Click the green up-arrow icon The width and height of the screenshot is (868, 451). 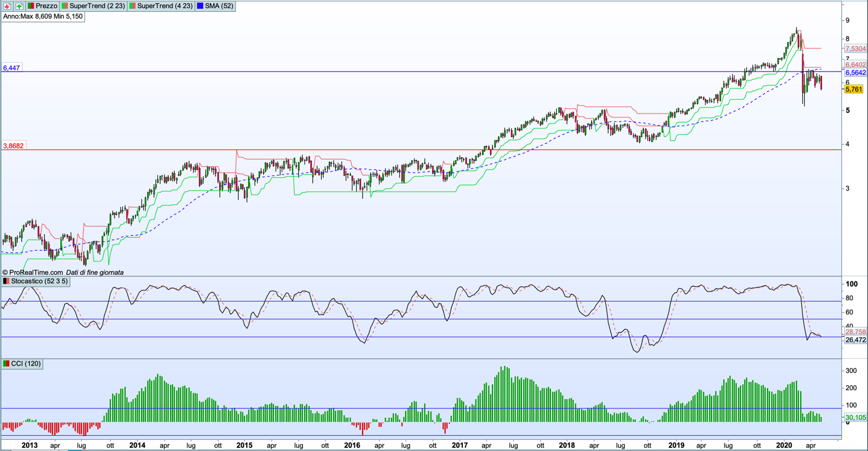19,6
